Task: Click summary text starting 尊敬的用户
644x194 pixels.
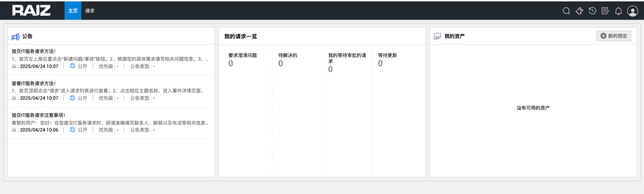Action: pyautogui.click(x=110, y=123)
